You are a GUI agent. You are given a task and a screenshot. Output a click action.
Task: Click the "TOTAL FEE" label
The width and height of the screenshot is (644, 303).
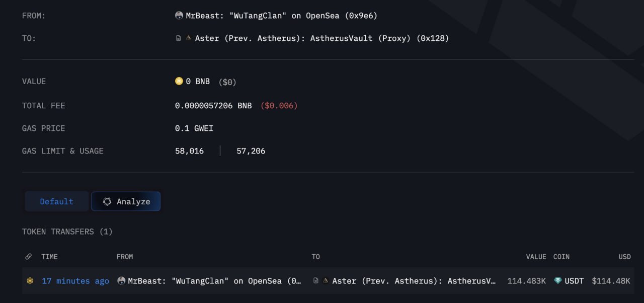(44, 106)
